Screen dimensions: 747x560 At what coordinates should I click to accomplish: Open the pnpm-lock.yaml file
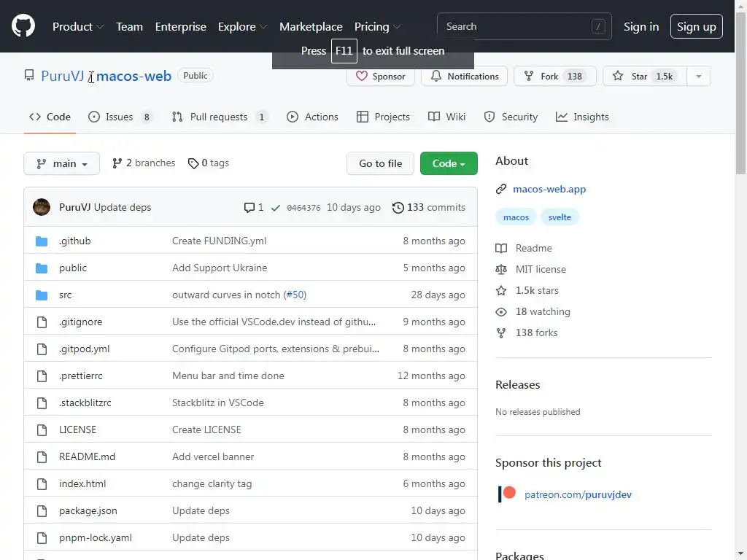coord(96,537)
